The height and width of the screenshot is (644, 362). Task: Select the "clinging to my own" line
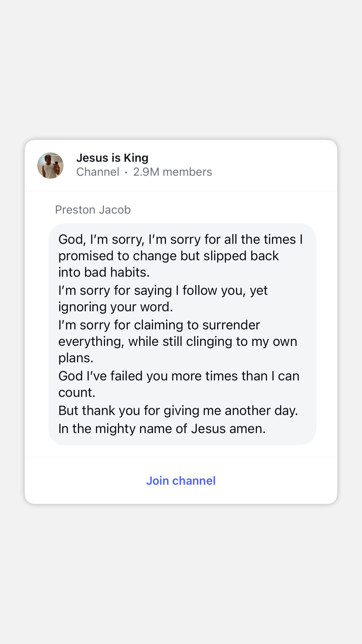(x=178, y=341)
